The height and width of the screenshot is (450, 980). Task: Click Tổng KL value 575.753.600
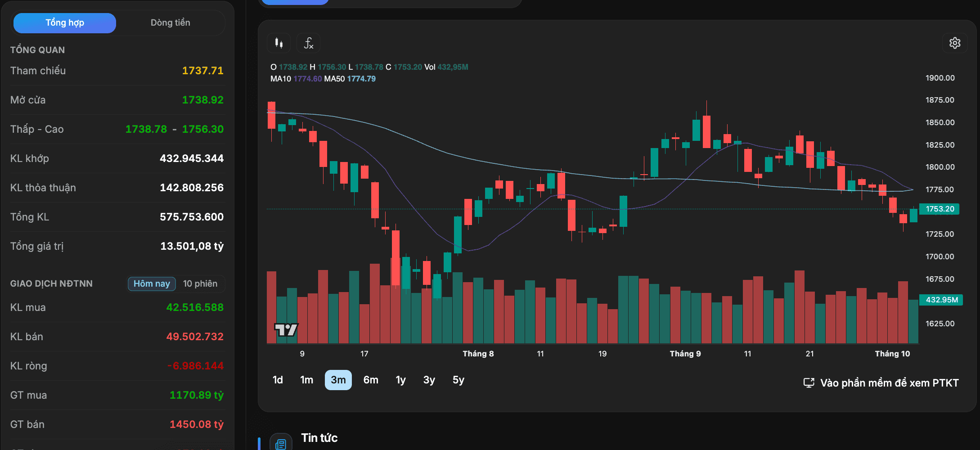(192, 217)
